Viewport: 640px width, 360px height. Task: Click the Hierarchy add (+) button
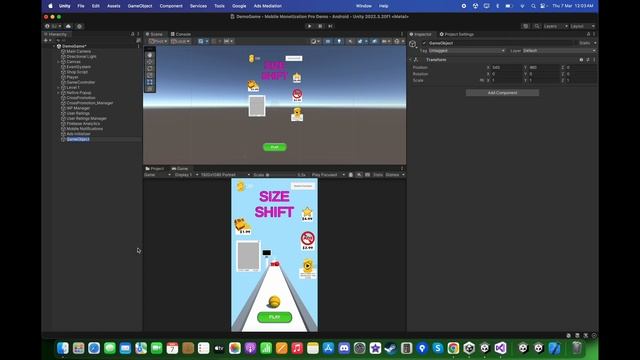(x=46, y=40)
